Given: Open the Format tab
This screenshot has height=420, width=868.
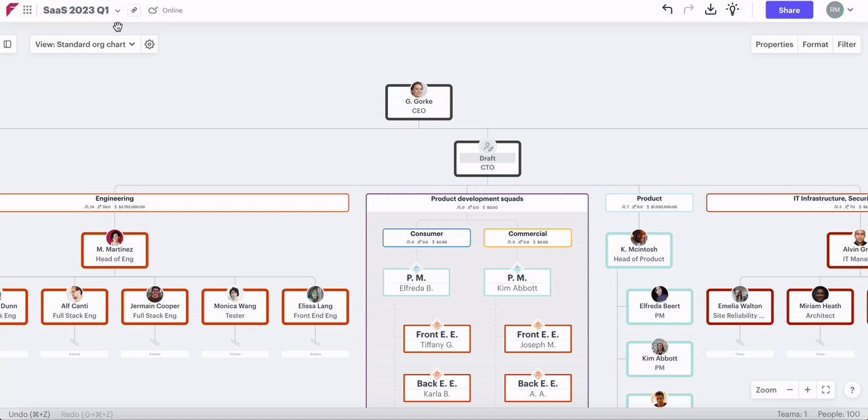Looking at the screenshot, I should pos(815,44).
